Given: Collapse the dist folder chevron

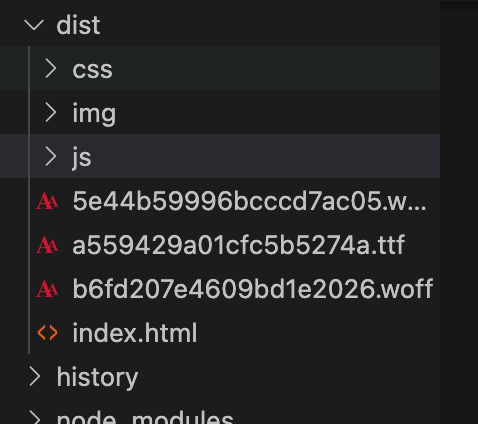Looking at the screenshot, I should [x=34, y=25].
